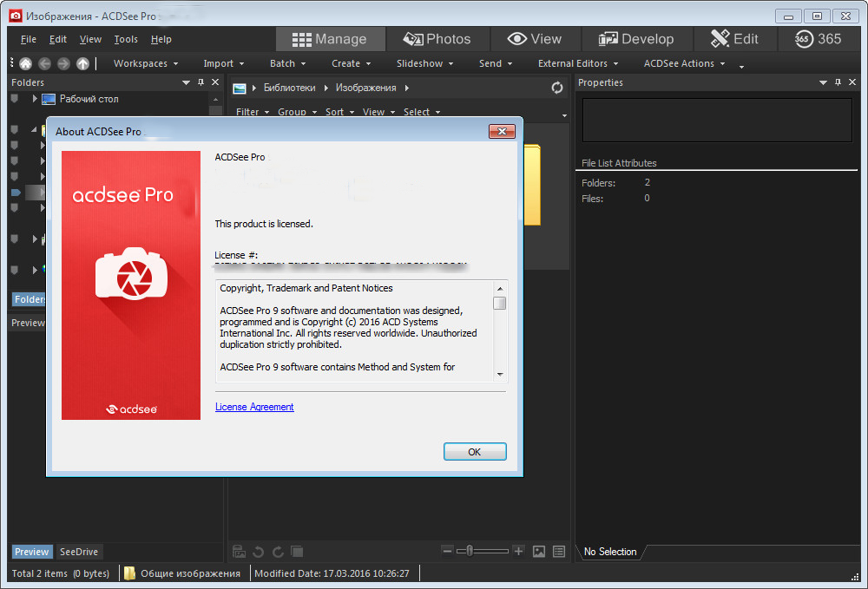Close the Properties panel
The width and height of the screenshot is (868, 589).
(x=852, y=82)
